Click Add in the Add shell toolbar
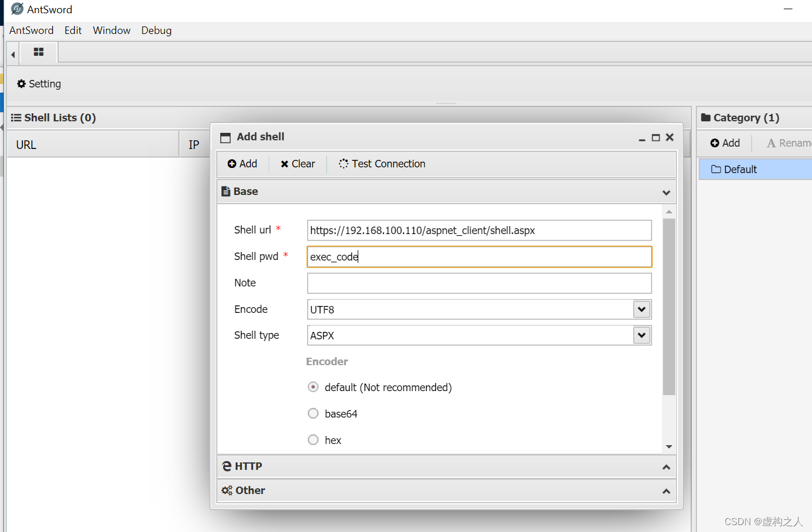 (242, 164)
